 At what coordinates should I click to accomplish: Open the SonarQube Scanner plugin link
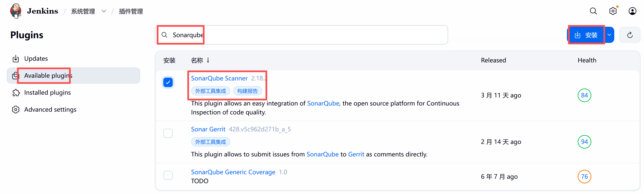tap(219, 78)
